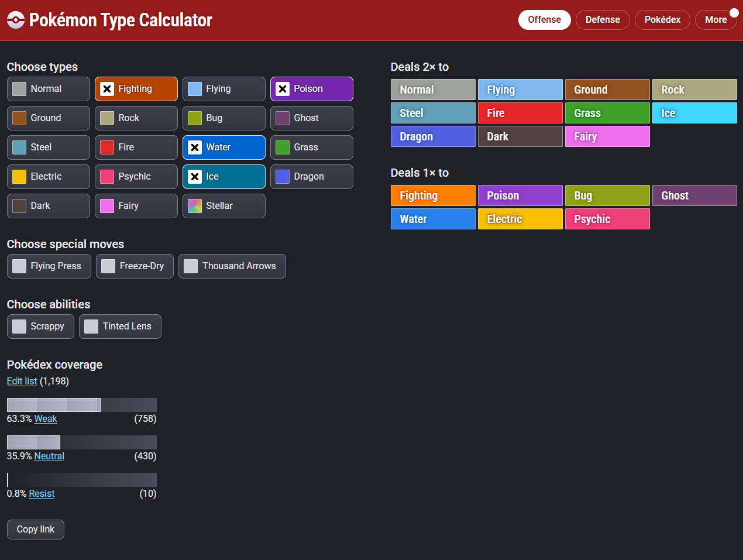This screenshot has width=743, height=560.
Task: Click Ghost badge under Deals 1×
Action: pos(694,195)
